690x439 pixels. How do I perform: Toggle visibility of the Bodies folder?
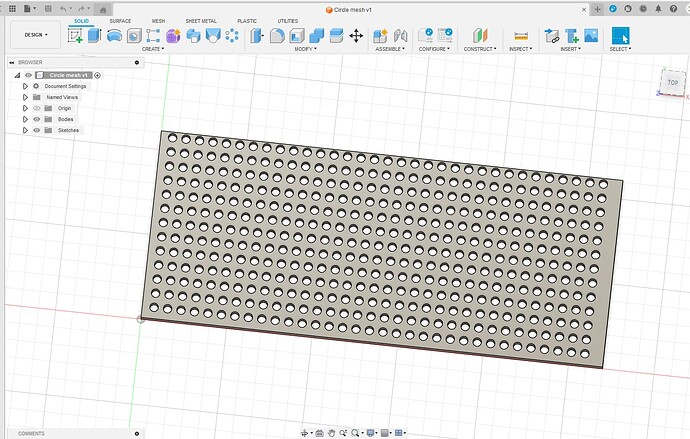tap(37, 119)
